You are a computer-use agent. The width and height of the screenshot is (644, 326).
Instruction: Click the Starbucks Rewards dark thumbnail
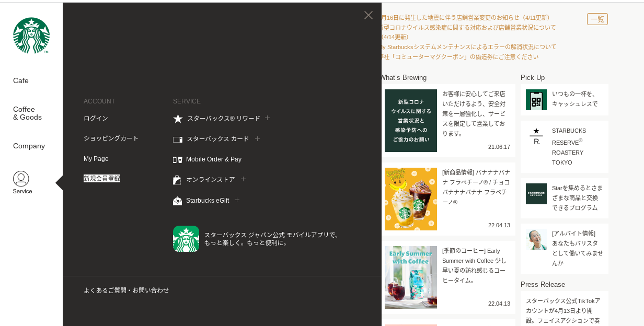point(536,194)
